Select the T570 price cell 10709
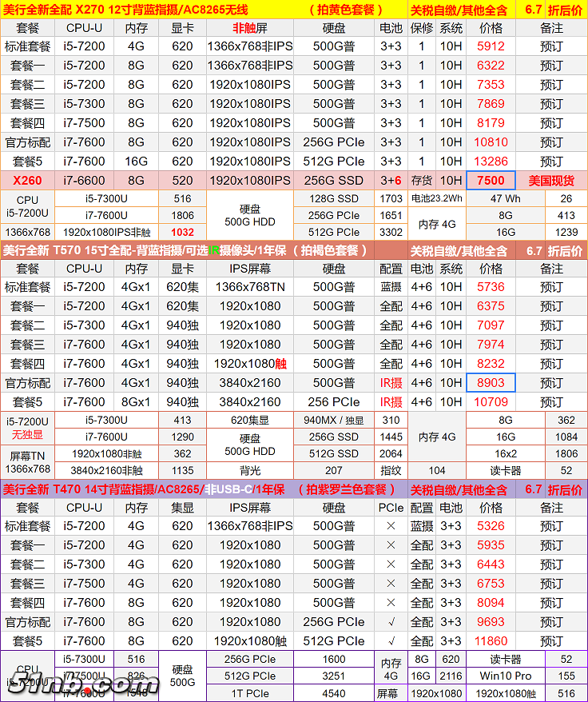The height and width of the screenshot is (702, 588). click(x=491, y=402)
